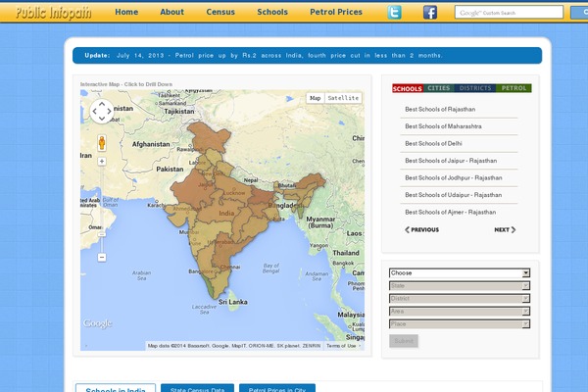Image resolution: width=588 pixels, height=392 pixels.
Task: Click the Previous arrow in schools list
Action: tap(421, 229)
